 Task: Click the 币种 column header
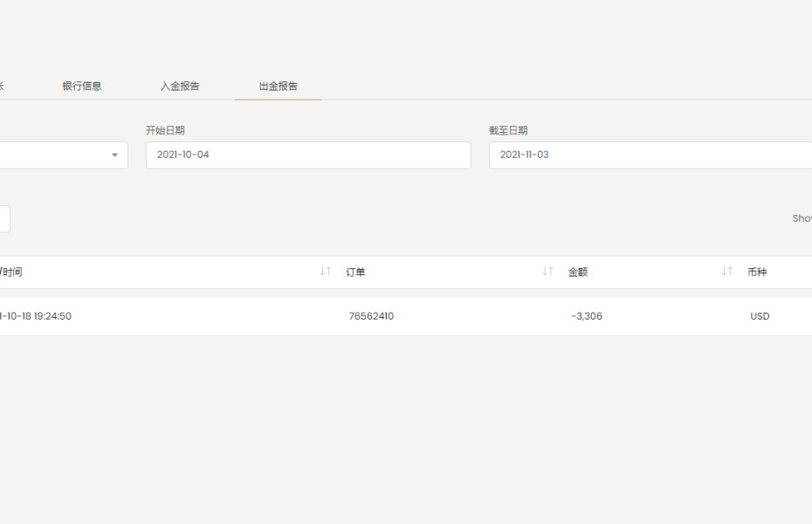coord(757,272)
